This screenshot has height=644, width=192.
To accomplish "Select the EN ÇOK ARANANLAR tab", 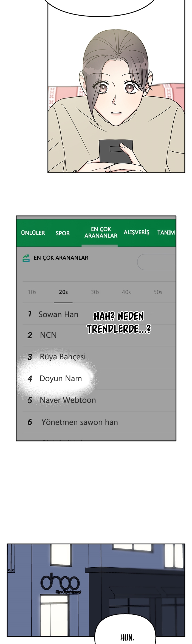I will pos(101,232).
